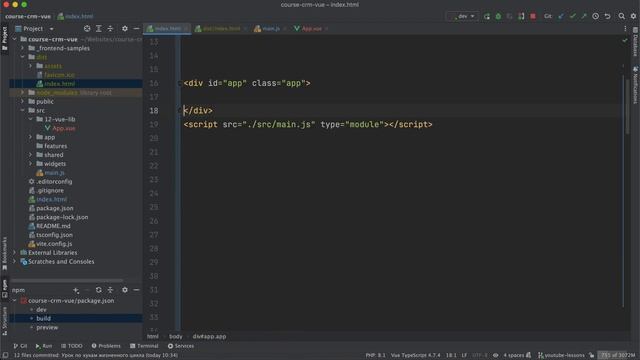Open the Terminal tool window tab
Image resolution: width=640 pixels, height=360 pixels.
click(x=144, y=346)
